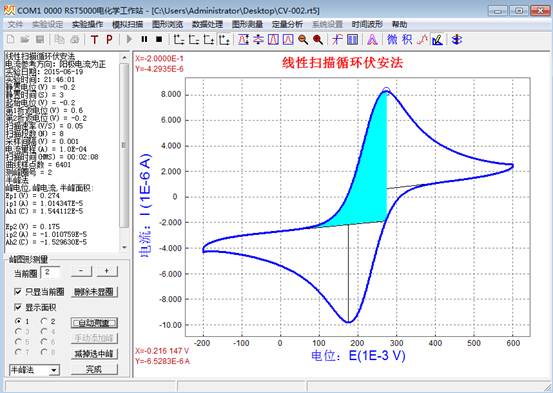Open the 图形测量 menu
This screenshot has width=553, height=393.
pyautogui.click(x=247, y=24)
